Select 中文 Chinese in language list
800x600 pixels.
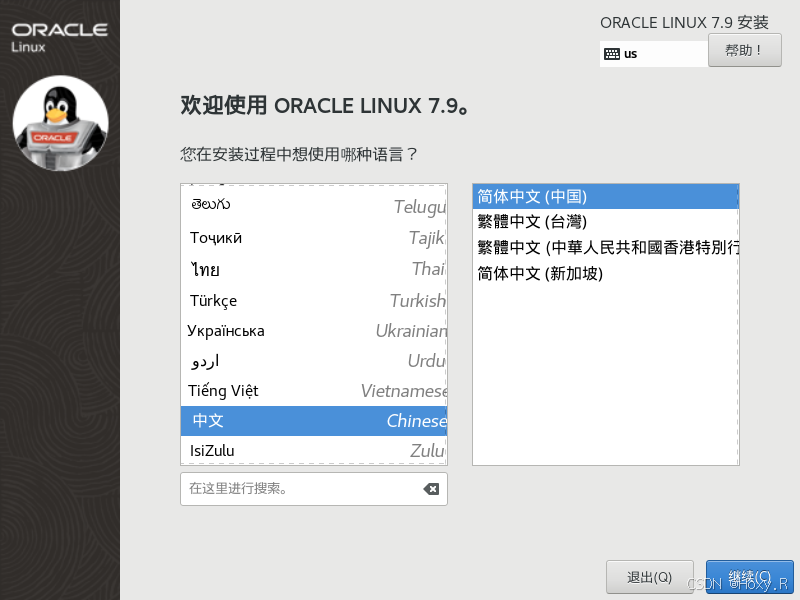coord(314,421)
